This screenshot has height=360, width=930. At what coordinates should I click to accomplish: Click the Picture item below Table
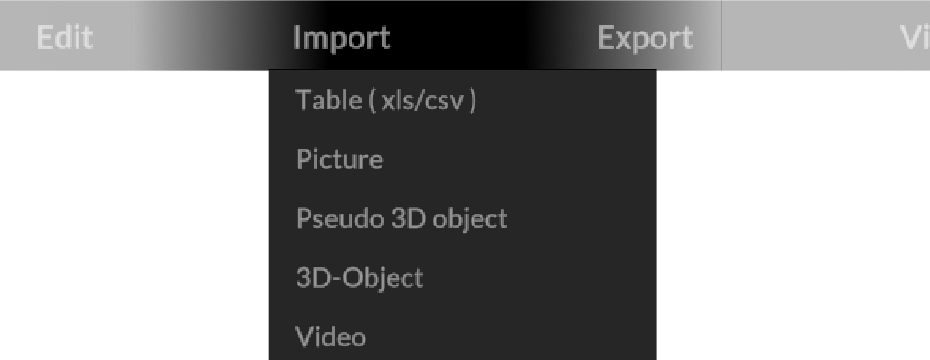pyautogui.click(x=463, y=159)
